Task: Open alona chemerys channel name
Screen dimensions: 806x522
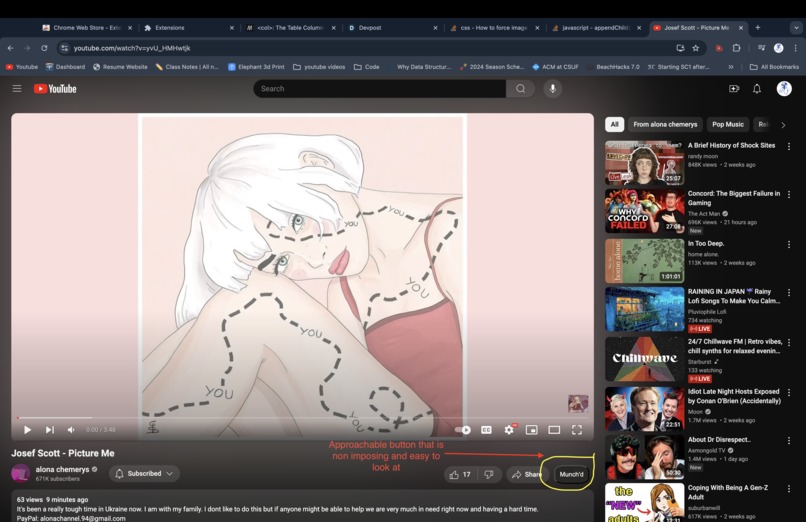Action: 62,469
